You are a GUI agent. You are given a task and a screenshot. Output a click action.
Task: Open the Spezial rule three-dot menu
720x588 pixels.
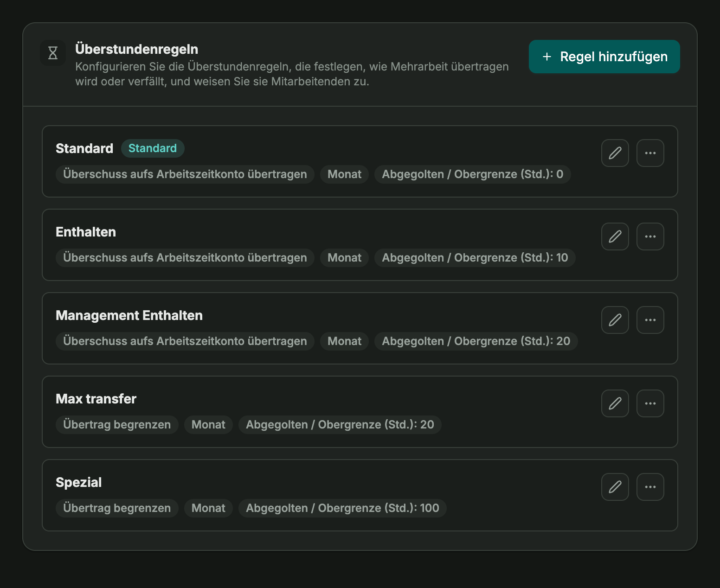click(650, 487)
